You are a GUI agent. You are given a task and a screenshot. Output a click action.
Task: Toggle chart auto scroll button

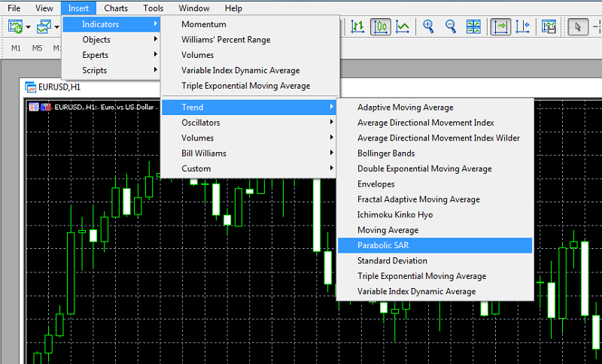coord(500,27)
